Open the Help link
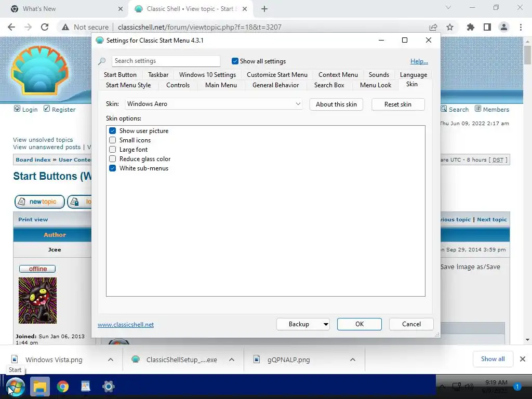532x399 pixels. pyautogui.click(x=419, y=61)
